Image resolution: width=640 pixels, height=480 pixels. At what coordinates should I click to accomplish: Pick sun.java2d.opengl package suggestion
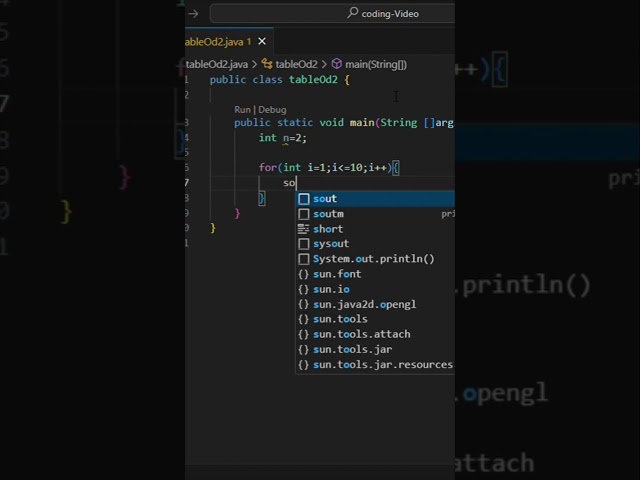[x=375, y=304]
